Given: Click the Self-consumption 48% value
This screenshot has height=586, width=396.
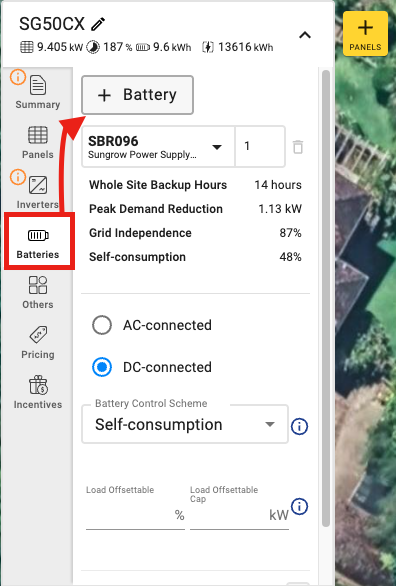Looking at the screenshot, I should tap(290, 257).
